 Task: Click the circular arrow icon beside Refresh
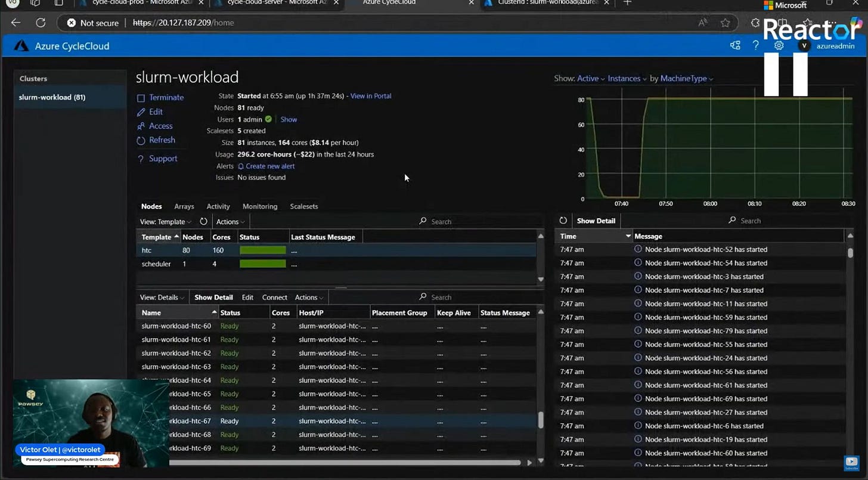tap(141, 141)
